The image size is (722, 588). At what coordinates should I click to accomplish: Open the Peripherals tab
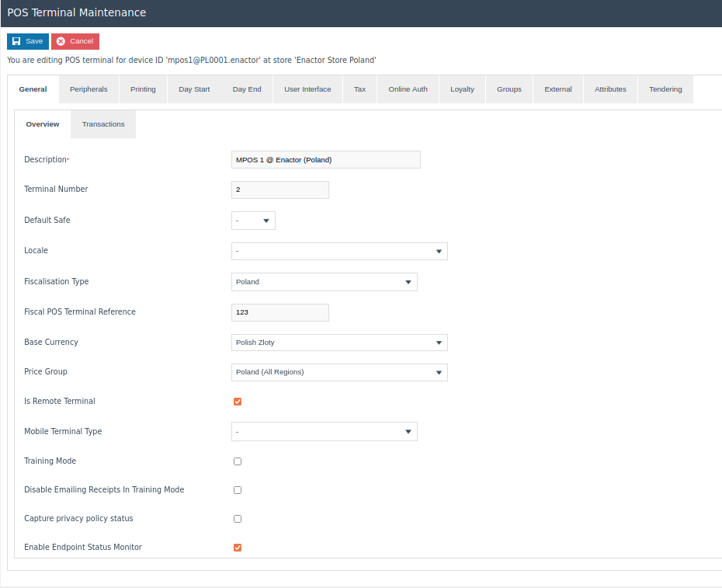[x=89, y=89]
